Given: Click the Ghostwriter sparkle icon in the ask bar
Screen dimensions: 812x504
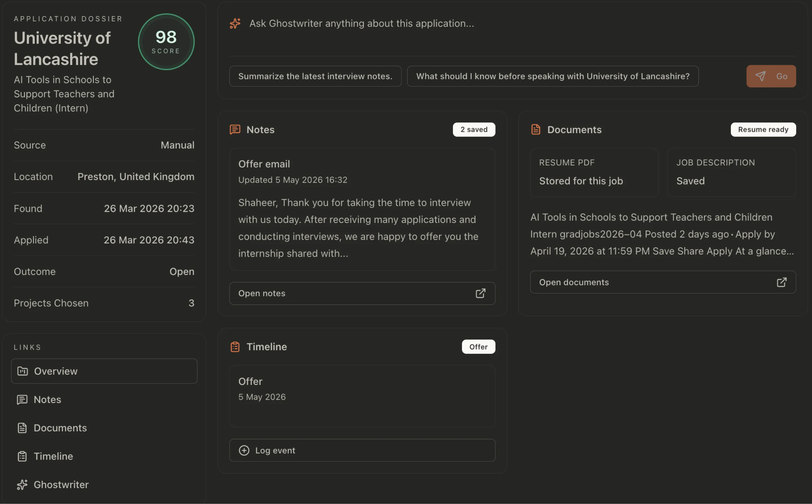Looking at the screenshot, I should (235, 23).
